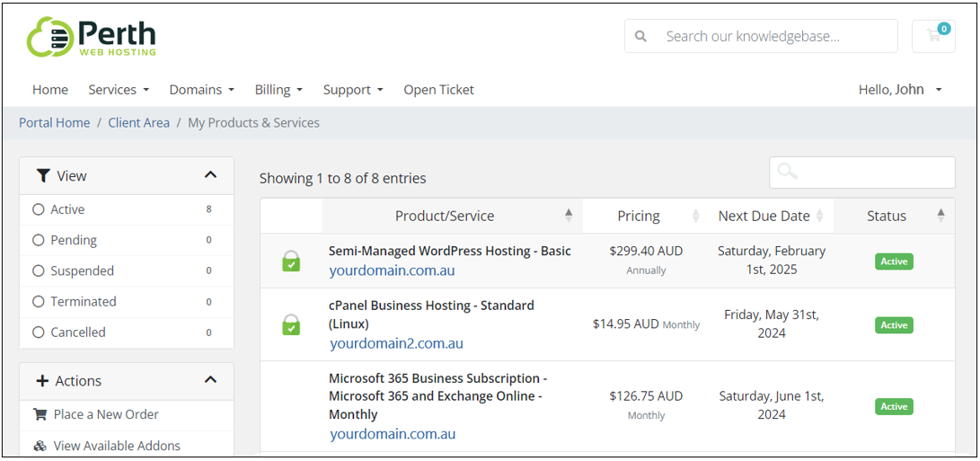This screenshot has width=980, height=461.
Task: Click the green padlock beside cPanel Business Hosting
Action: point(291,324)
